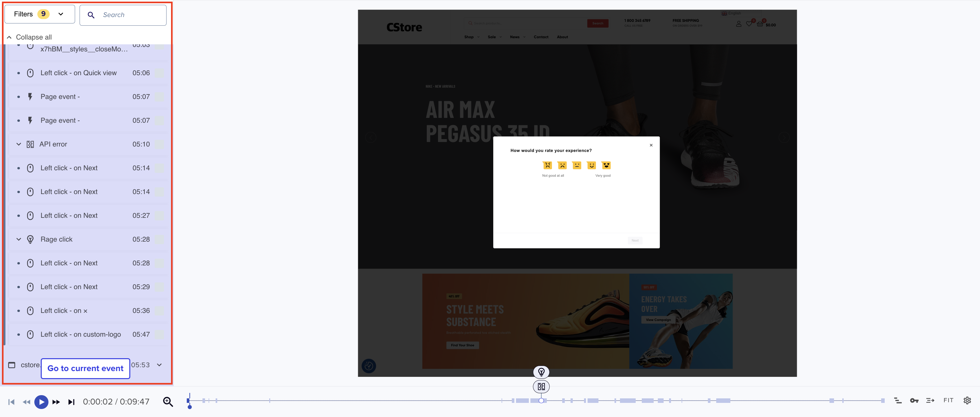Click the Find Your Shoe button

[463, 345]
